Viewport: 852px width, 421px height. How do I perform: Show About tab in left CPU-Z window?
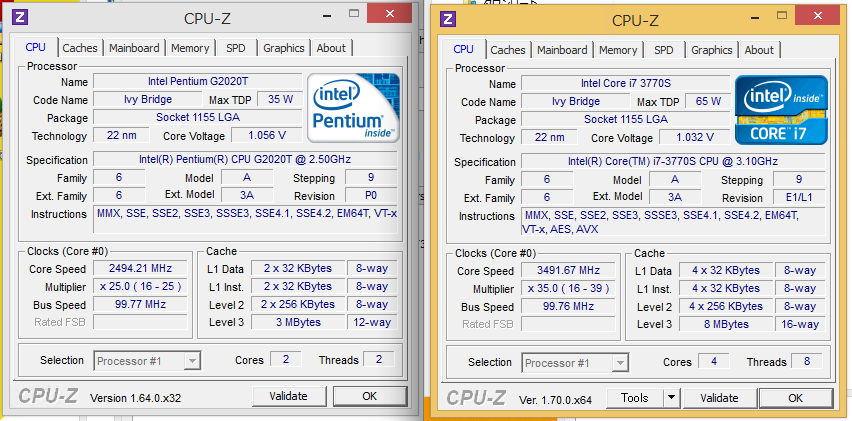[331, 48]
